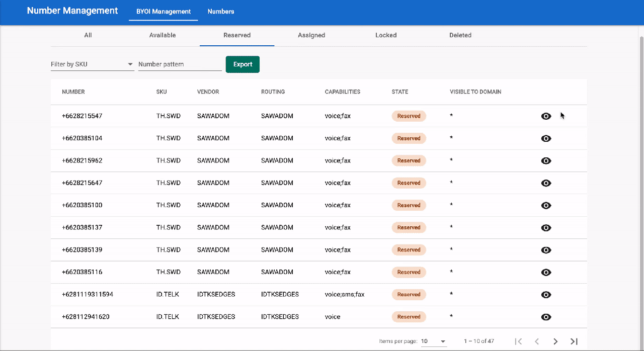View +6620385137 using its eye icon

[546, 228]
